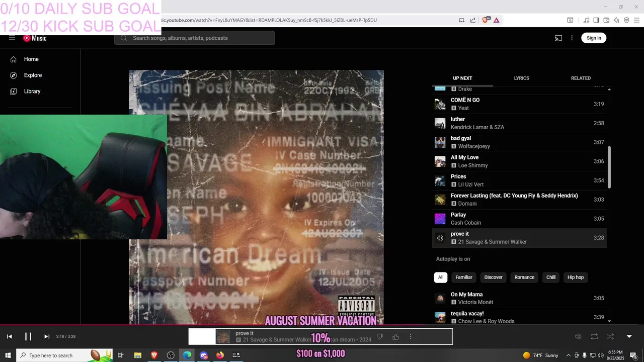Play luther by Kendrick Lamar & SZA

coord(519,123)
